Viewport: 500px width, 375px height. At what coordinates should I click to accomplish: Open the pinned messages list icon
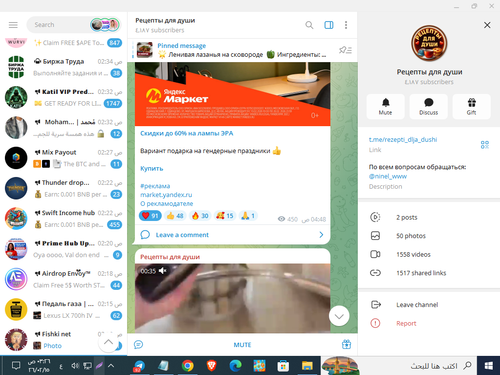coord(345,50)
